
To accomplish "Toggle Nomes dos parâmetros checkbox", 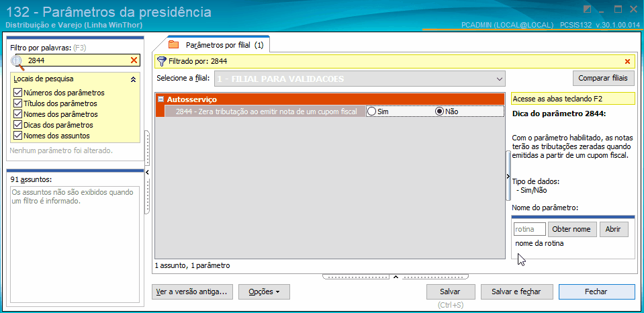I will tap(17, 114).
